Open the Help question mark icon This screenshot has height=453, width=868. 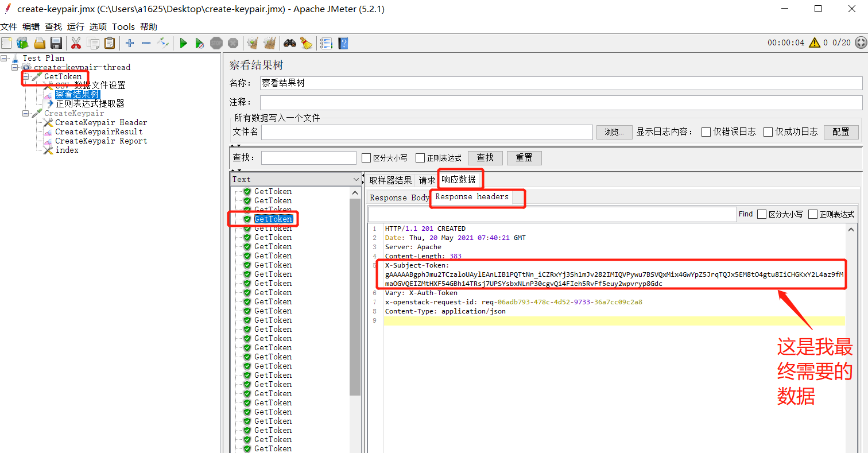coord(343,43)
